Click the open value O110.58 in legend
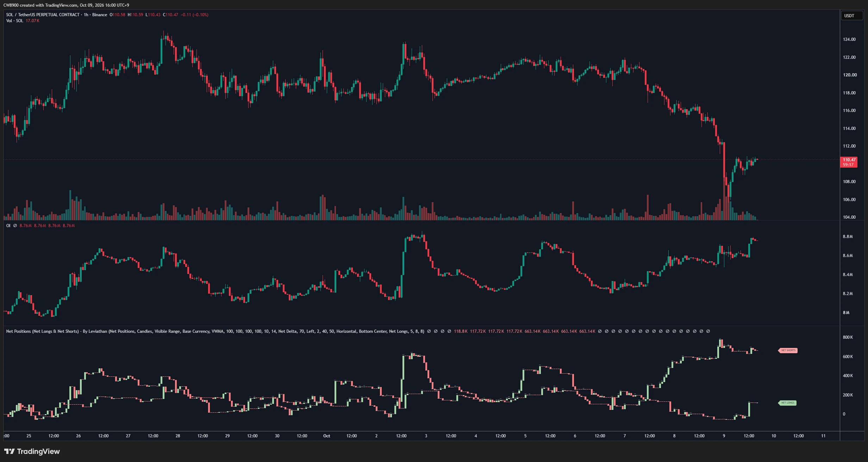 (x=117, y=15)
